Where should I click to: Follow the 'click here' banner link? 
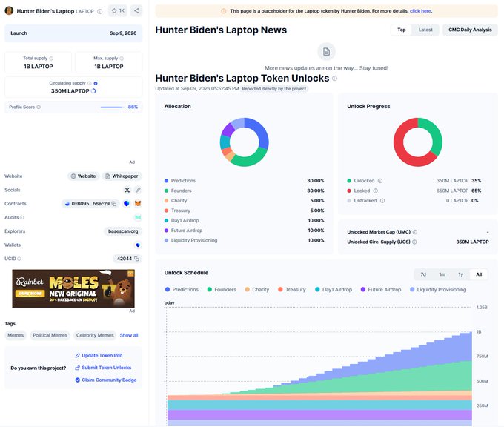420,11
